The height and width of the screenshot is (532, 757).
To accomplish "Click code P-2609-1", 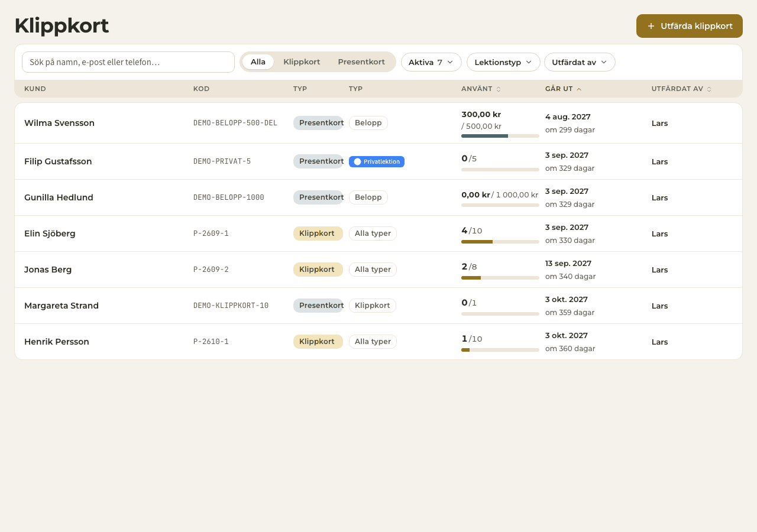I will coord(211,233).
